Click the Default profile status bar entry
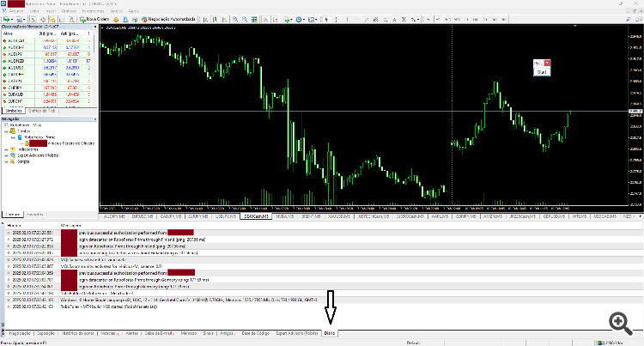644x346 pixels. pos(413,343)
